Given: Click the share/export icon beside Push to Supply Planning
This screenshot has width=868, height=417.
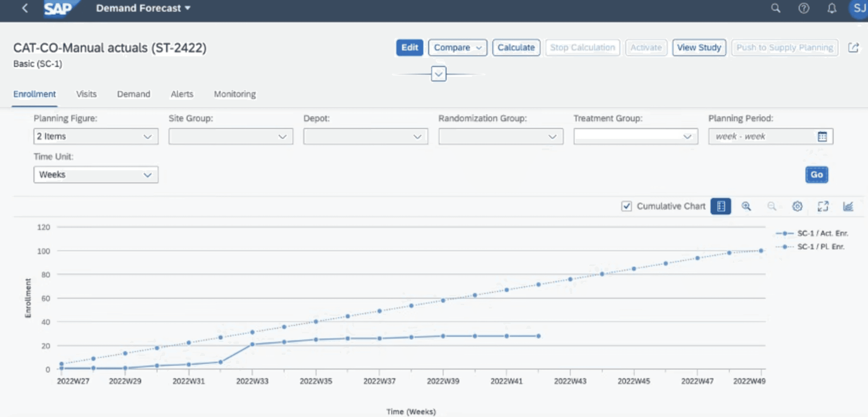Looking at the screenshot, I should (x=853, y=47).
